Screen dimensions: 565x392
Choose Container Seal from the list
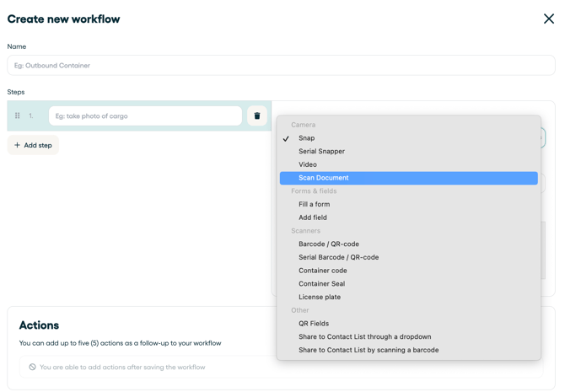point(321,284)
